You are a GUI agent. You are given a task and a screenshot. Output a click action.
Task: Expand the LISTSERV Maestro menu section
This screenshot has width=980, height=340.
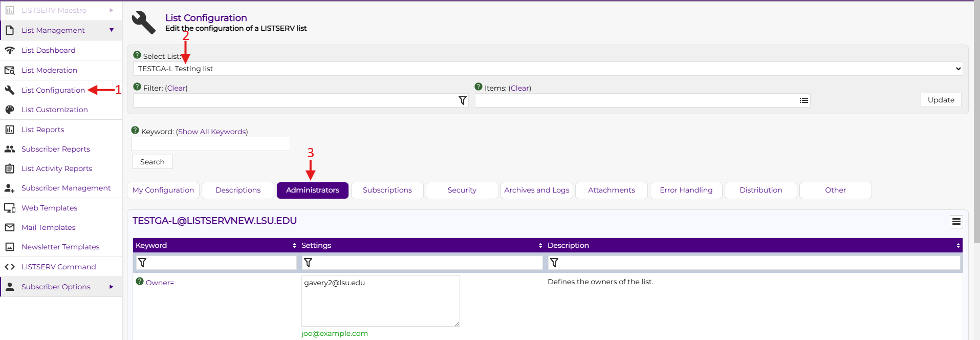pos(111,10)
